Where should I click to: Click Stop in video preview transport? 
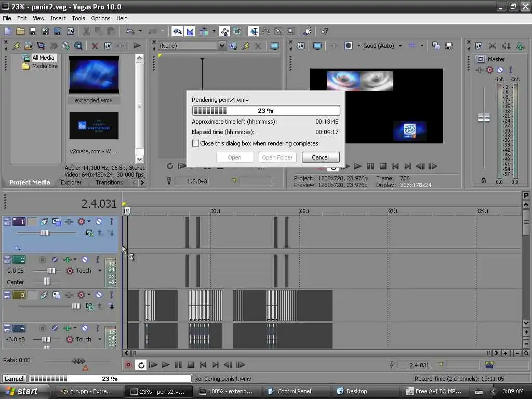pos(383,166)
